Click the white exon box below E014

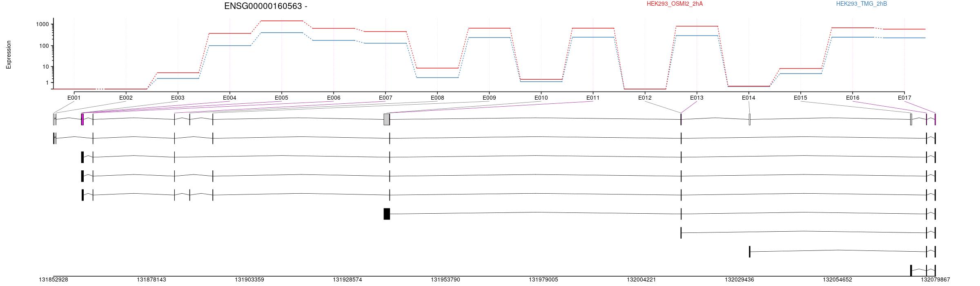(750, 119)
